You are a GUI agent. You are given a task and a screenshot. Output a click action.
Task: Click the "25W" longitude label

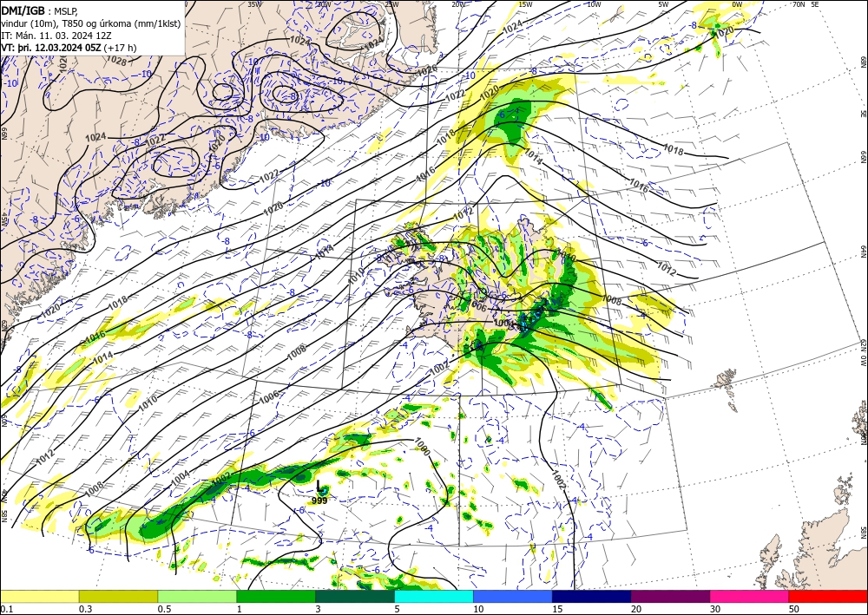(391, 4)
